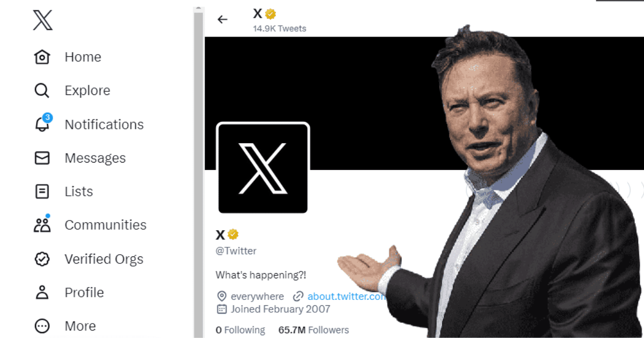Image resolution: width=644 pixels, height=338 pixels.
Task: Open the about.twitter.com link
Action: pos(346,296)
